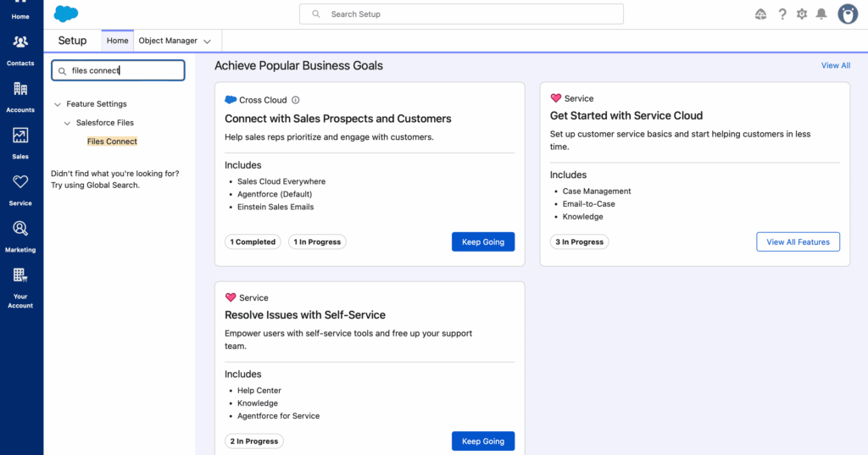The image size is (868, 455).
Task: Click the Setup title text
Action: [x=73, y=41]
